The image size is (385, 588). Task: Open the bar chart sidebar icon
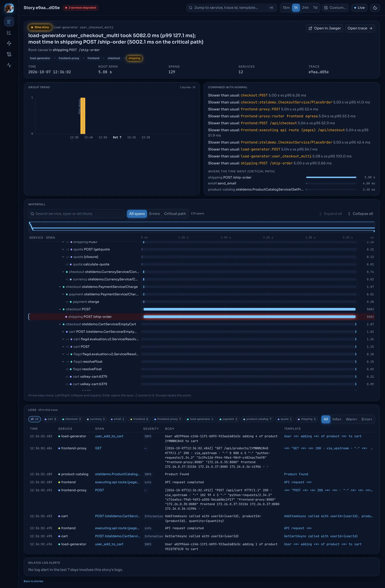pyautogui.click(x=9, y=33)
